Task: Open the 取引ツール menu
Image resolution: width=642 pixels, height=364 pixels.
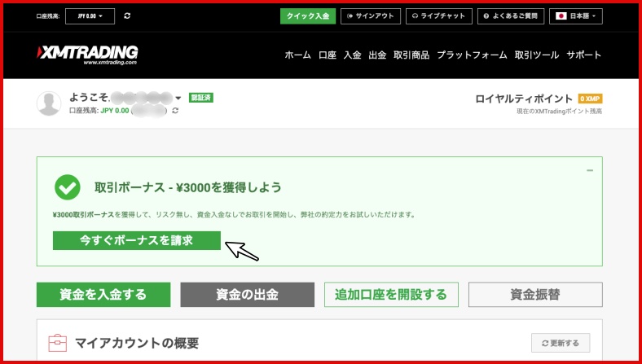Action: 537,55
